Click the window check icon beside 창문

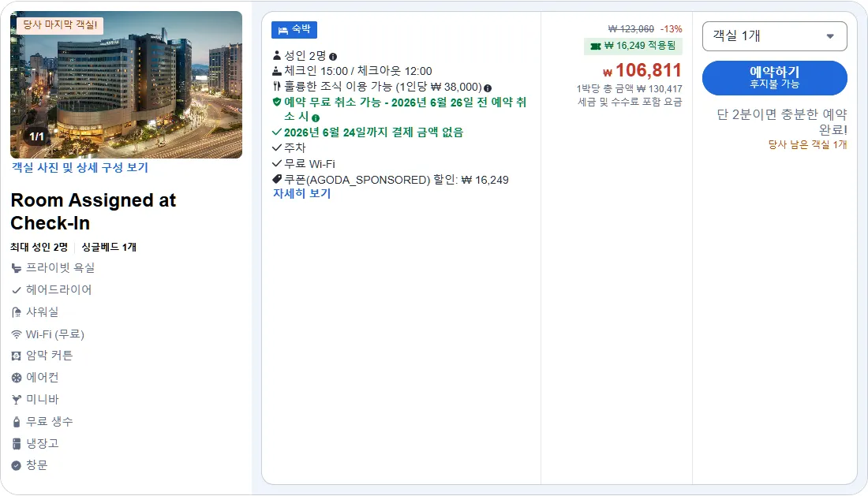pyautogui.click(x=16, y=465)
